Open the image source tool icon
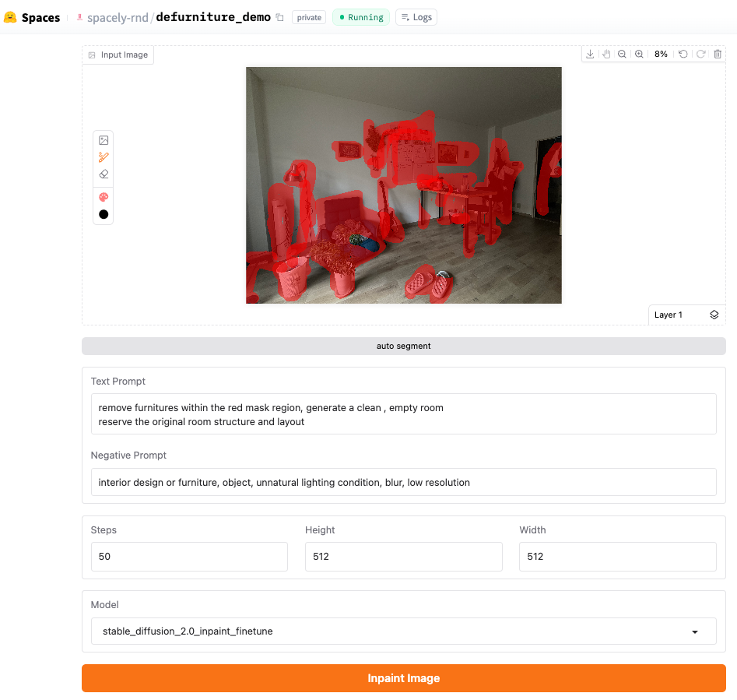The height and width of the screenshot is (700, 737). [104, 140]
